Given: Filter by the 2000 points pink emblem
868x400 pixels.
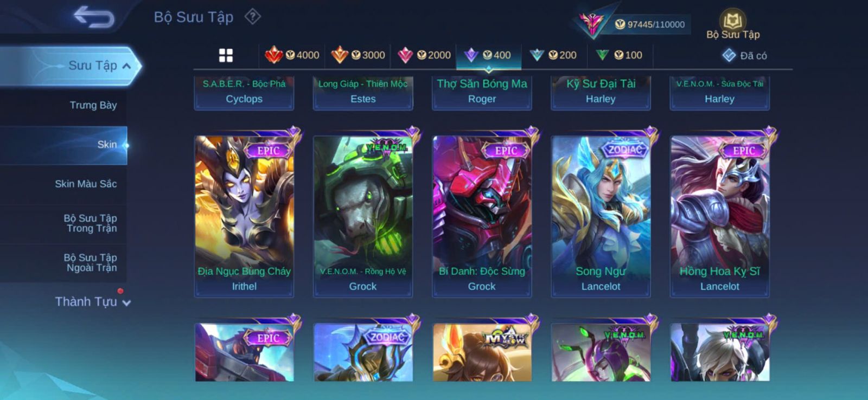Looking at the screenshot, I should pos(424,55).
